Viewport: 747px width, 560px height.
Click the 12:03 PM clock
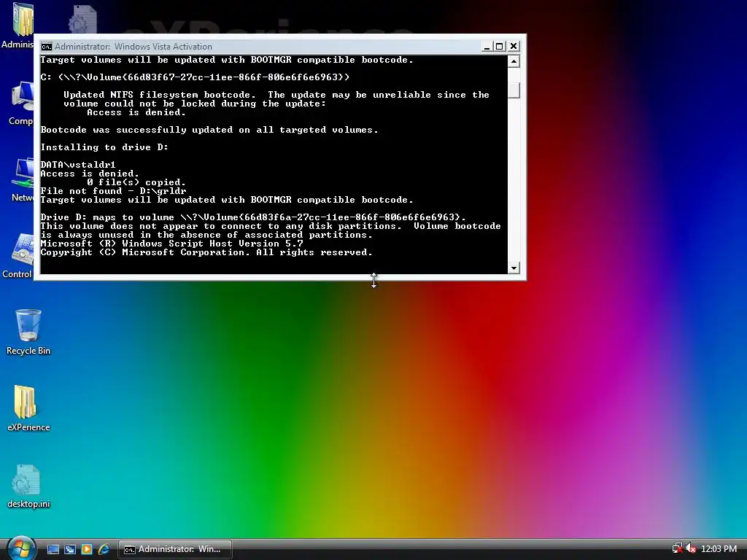click(x=719, y=549)
